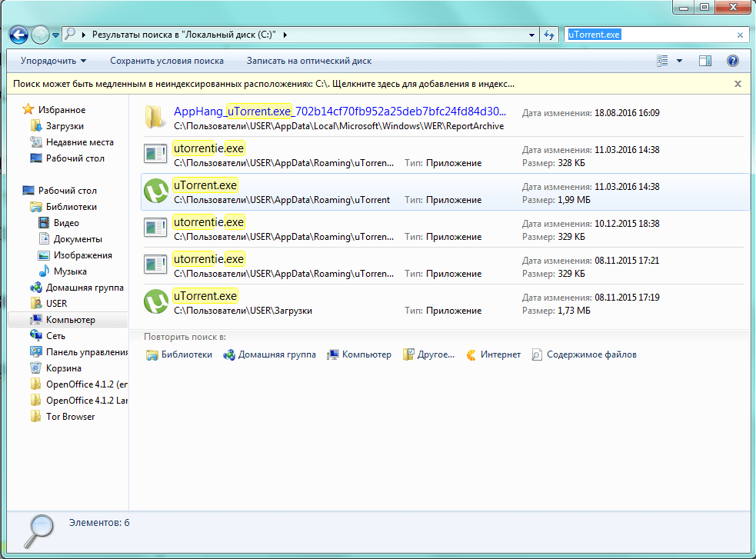
Task: Select utorrentie.exe dated 10.12.2015 18:38
Action: pos(444,229)
